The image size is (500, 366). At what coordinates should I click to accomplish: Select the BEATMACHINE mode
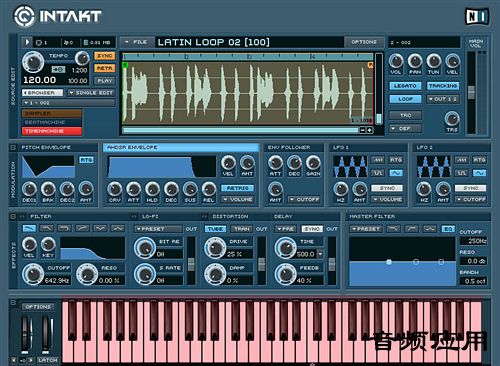52,122
